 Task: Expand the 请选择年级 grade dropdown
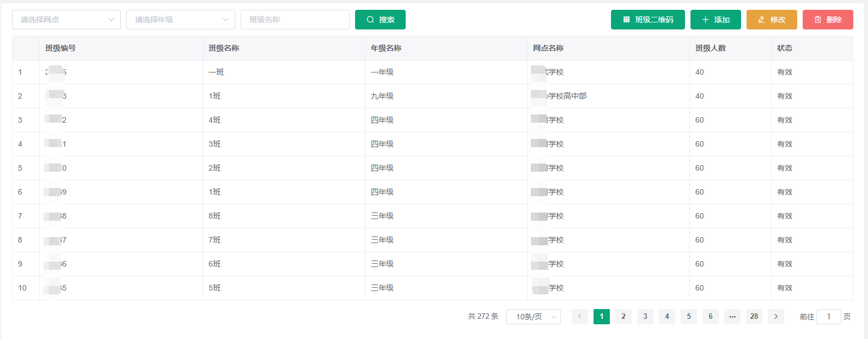tap(181, 20)
